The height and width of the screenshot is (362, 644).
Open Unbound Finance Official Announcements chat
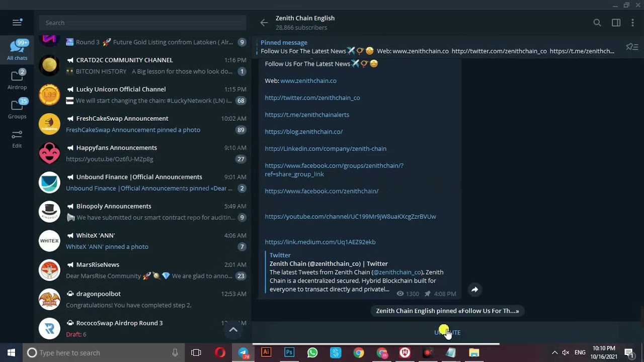pyautogui.click(x=142, y=183)
